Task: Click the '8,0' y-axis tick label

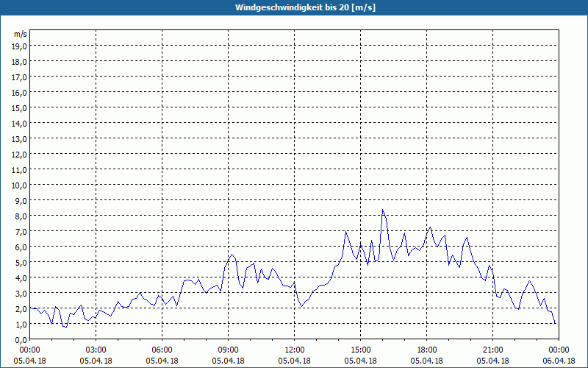Action: click(21, 216)
